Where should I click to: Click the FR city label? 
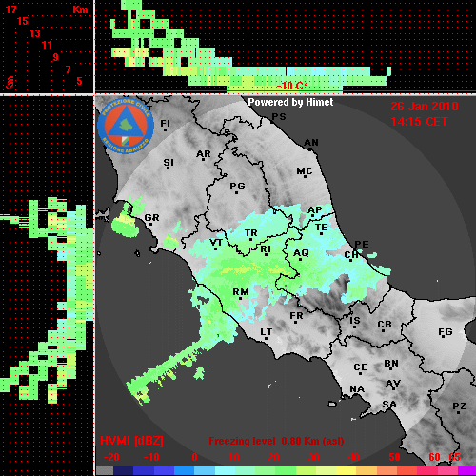[x=296, y=316]
